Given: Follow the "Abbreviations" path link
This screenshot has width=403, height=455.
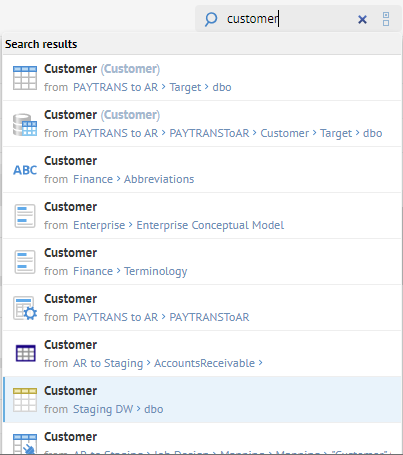Looking at the screenshot, I should 159,179.
